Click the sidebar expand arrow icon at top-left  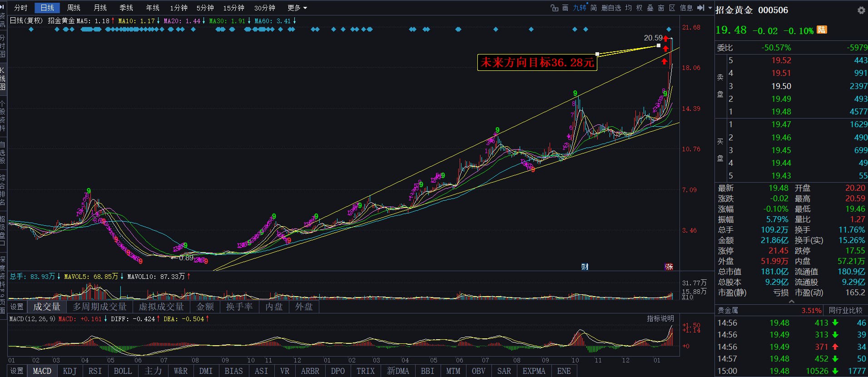point(2,6)
